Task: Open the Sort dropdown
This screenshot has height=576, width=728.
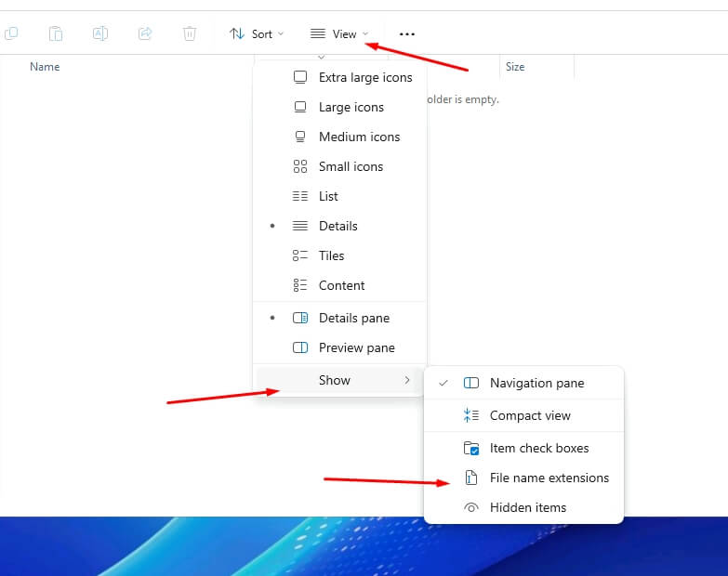Action: point(257,33)
